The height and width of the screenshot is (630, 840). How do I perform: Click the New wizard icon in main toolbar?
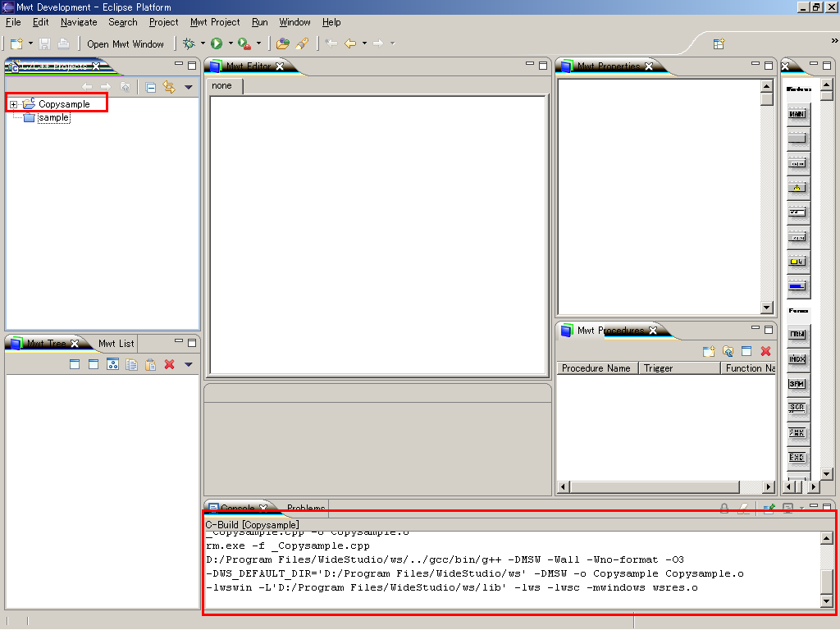16,43
